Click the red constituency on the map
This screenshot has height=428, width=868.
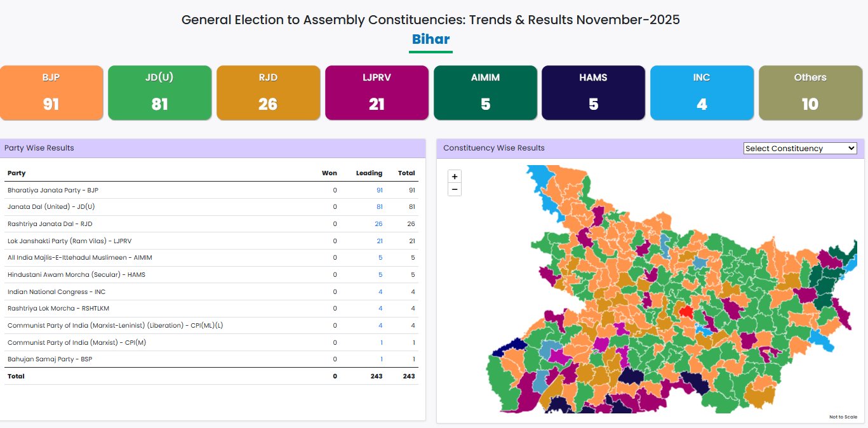tap(686, 312)
